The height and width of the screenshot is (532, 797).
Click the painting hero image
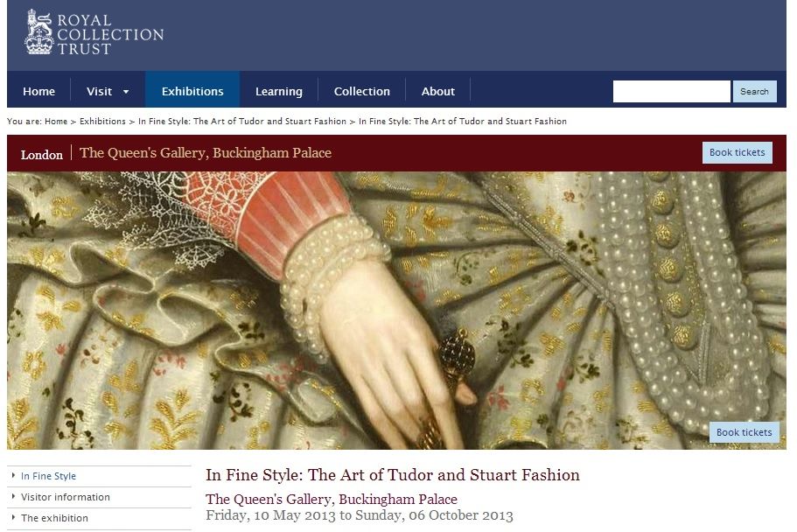tap(396, 311)
